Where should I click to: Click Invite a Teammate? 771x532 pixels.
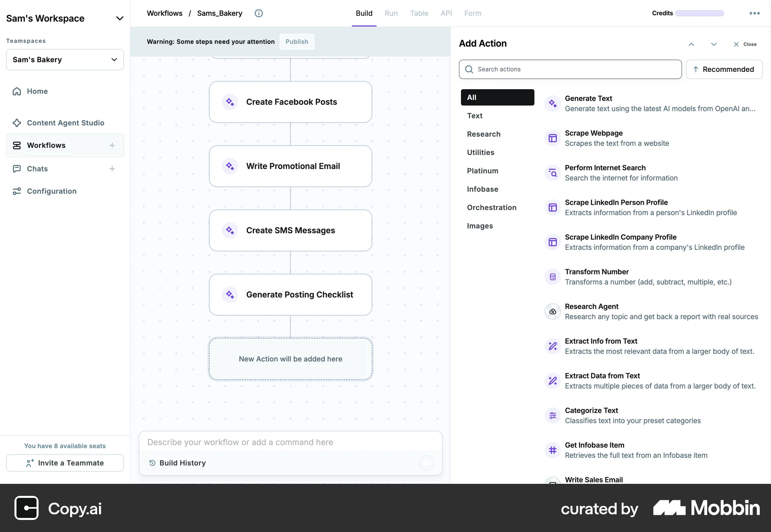click(65, 463)
